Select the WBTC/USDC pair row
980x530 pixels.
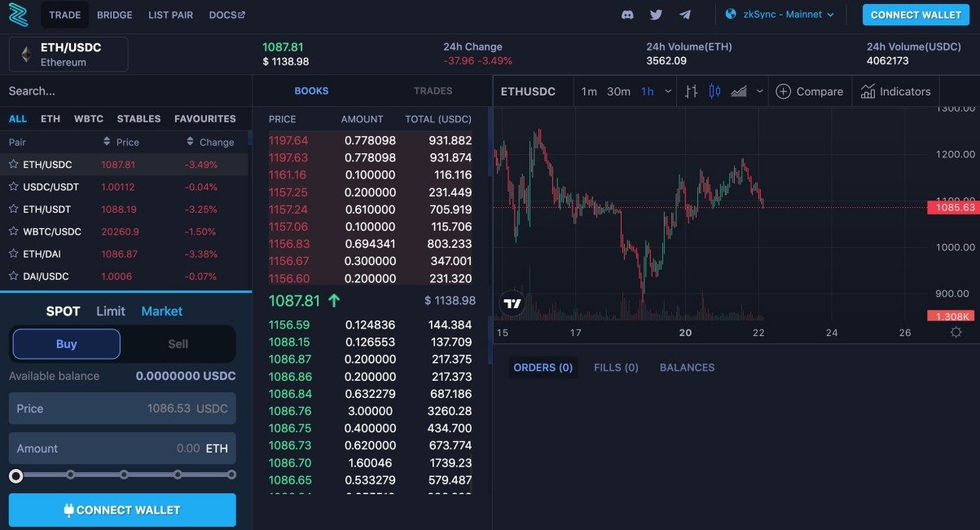pyautogui.click(x=124, y=232)
